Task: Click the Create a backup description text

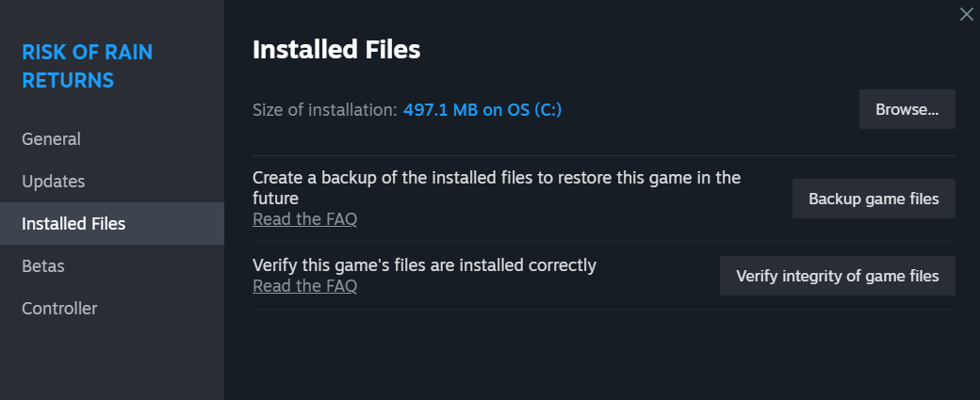Action: (496, 187)
